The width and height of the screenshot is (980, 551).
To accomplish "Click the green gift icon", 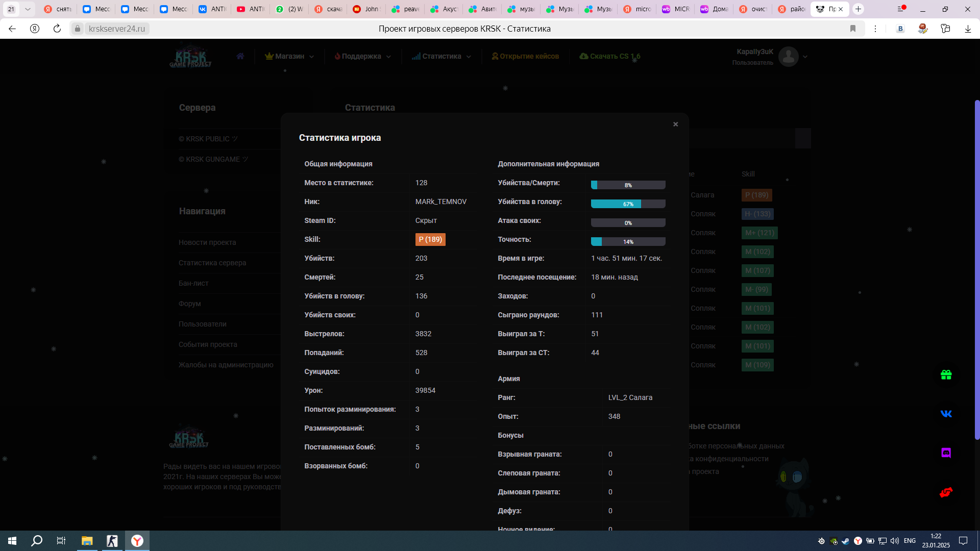I will click(x=946, y=375).
